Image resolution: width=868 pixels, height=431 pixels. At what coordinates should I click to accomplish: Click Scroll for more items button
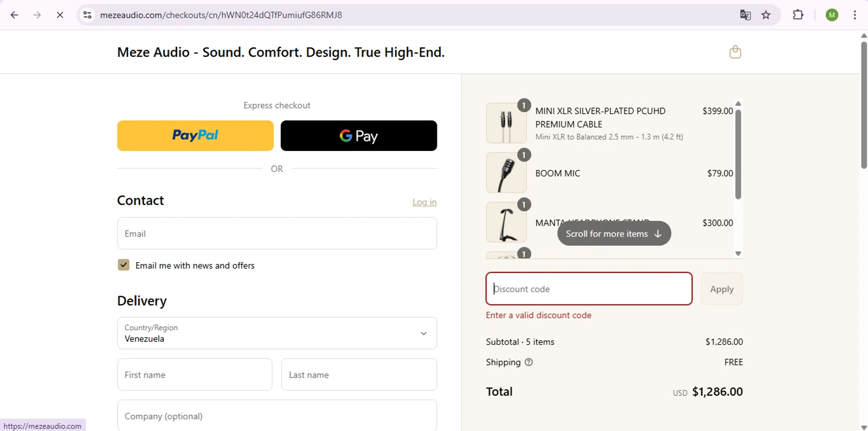[614, 234]
